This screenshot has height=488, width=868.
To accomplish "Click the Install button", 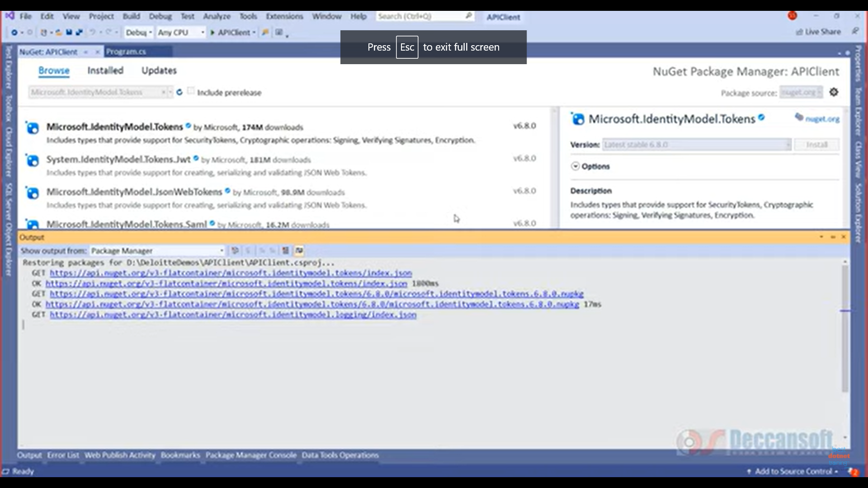I will (x=816, y=145).
